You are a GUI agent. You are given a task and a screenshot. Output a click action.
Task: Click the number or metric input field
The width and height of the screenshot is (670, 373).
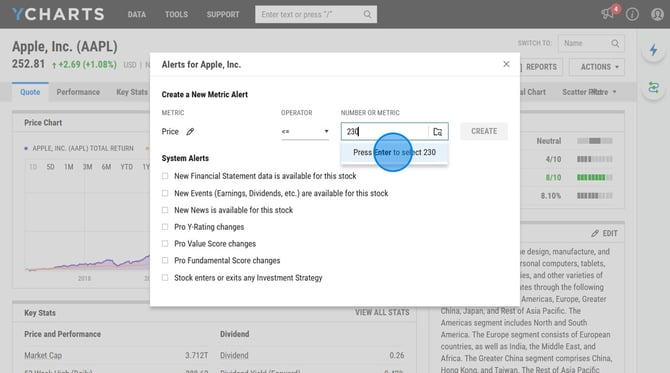(x=385, y=132)
